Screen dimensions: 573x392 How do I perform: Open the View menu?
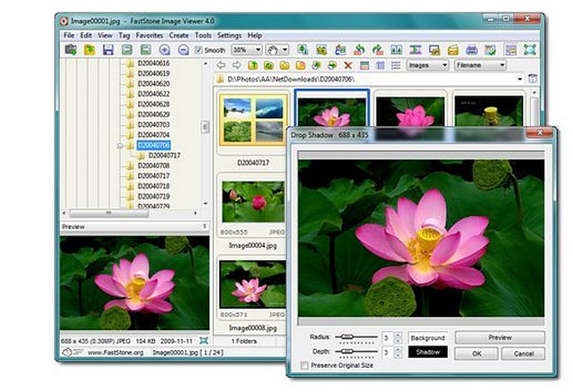105,36
